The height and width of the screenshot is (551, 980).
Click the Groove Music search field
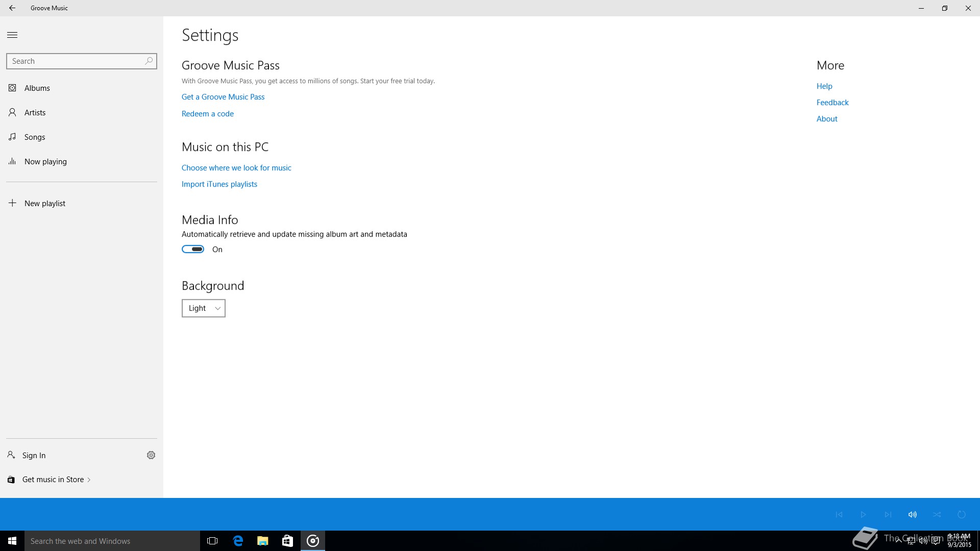click(82, 61)
